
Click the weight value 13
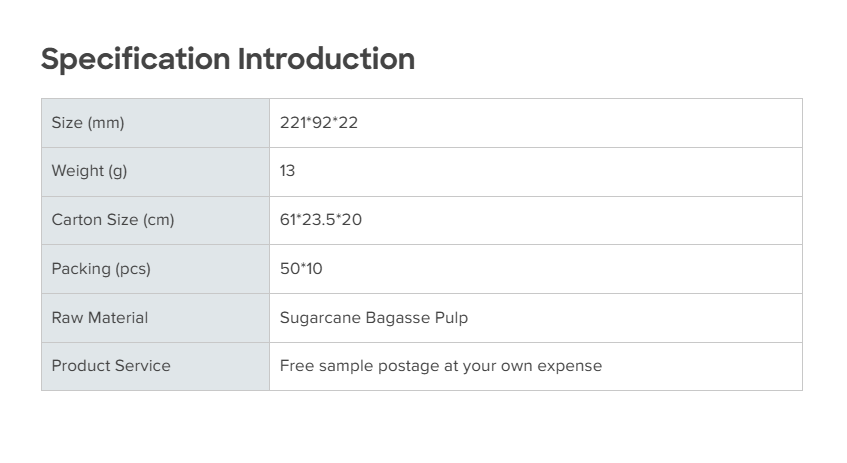tap(288, 171)
